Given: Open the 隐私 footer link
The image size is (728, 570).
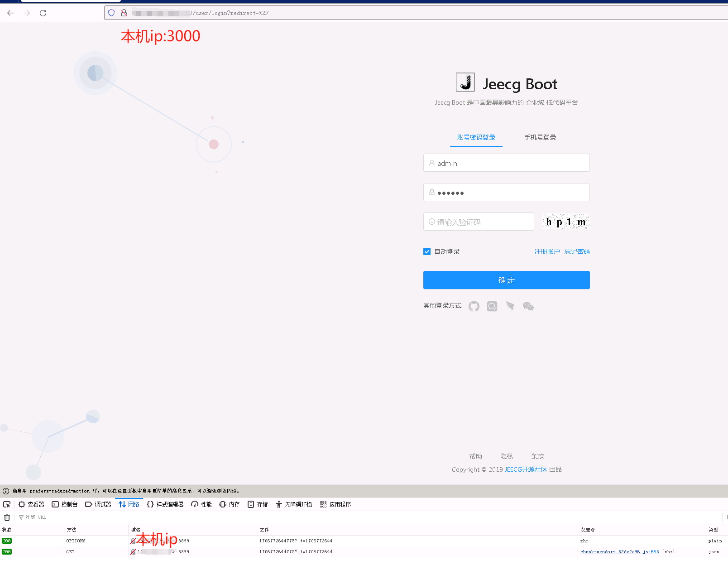Looking at the screenshot, I should (507, 456).
